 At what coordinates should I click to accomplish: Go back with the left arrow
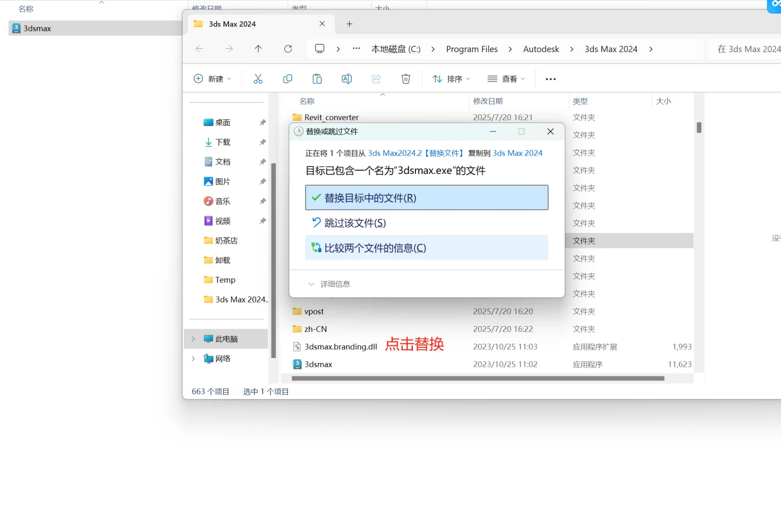[x=199, y=48]
